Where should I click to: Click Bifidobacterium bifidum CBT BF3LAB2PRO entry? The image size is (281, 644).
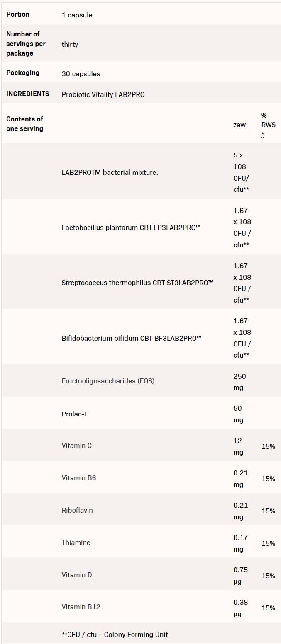tap(132, 338)
